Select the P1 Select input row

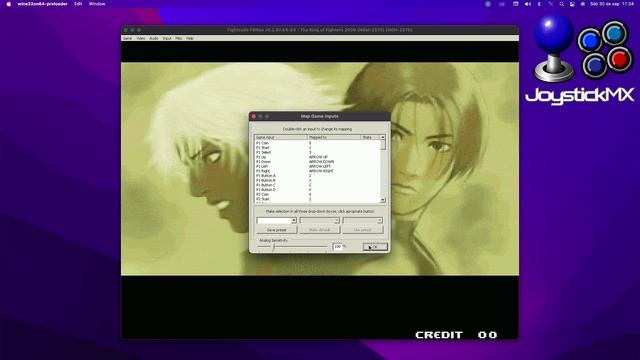317,152
